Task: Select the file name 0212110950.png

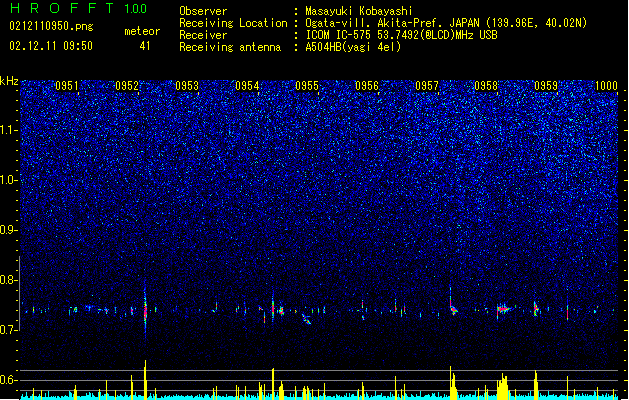Action: pyautogui.click(x=51, y=26)
